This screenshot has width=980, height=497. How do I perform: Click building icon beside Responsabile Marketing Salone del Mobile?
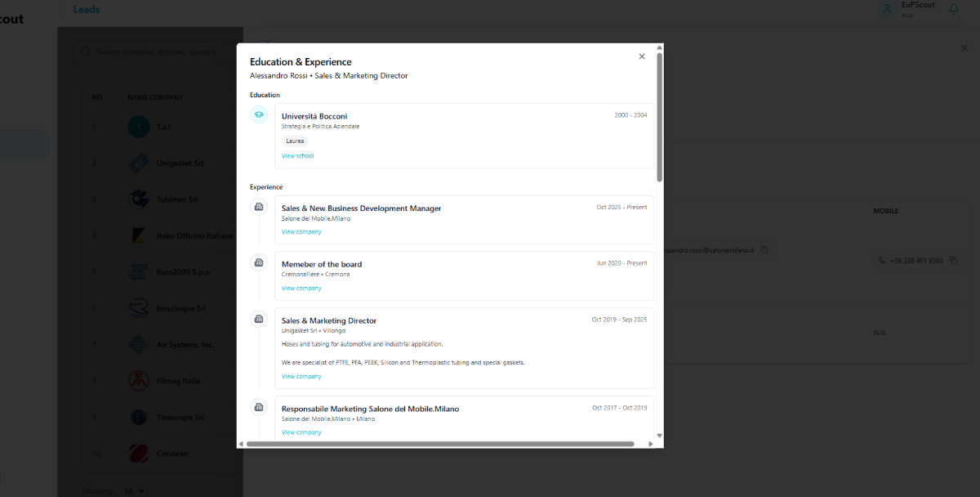click(259, 407)
